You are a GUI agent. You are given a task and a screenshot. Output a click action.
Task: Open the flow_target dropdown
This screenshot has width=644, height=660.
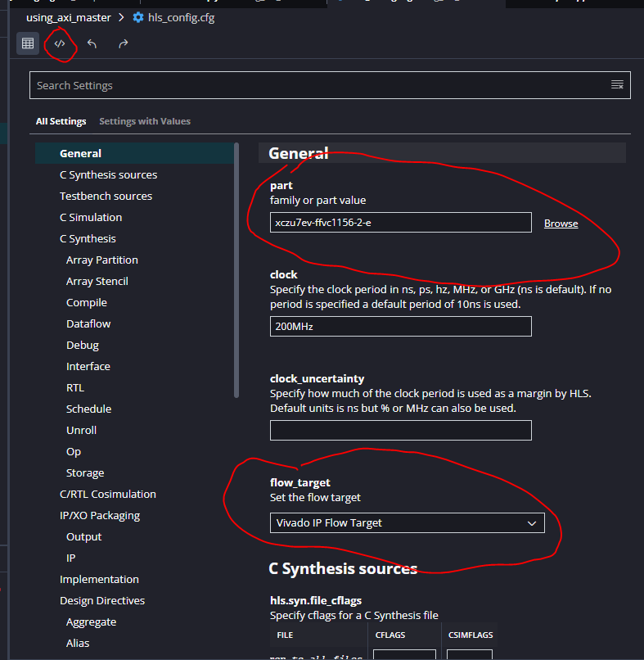click(x=407, y=522)
